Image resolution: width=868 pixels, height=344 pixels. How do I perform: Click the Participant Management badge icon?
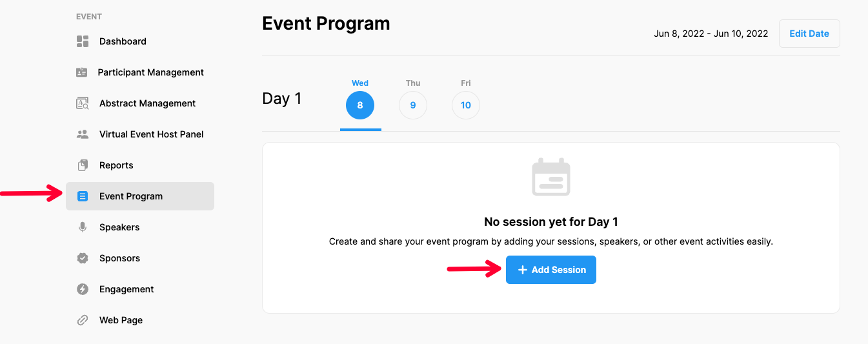pyautogui.click(x=82, y=72)
